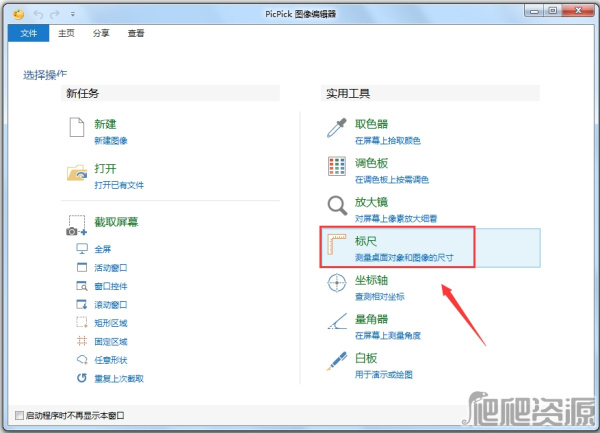
Task: Click the rectangular region capture icon
Action: click(x=82, y=322)
